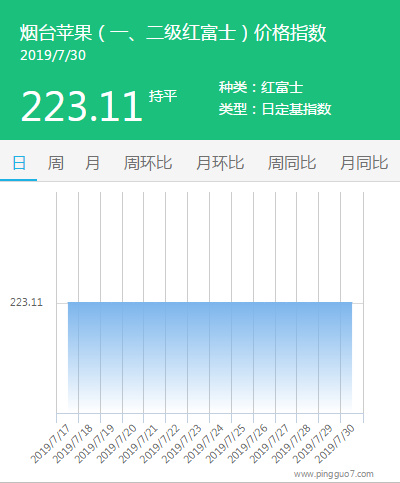Click the large index value 223.11
The height and width of the screenshot is (483, 400).
coord(82,107)
